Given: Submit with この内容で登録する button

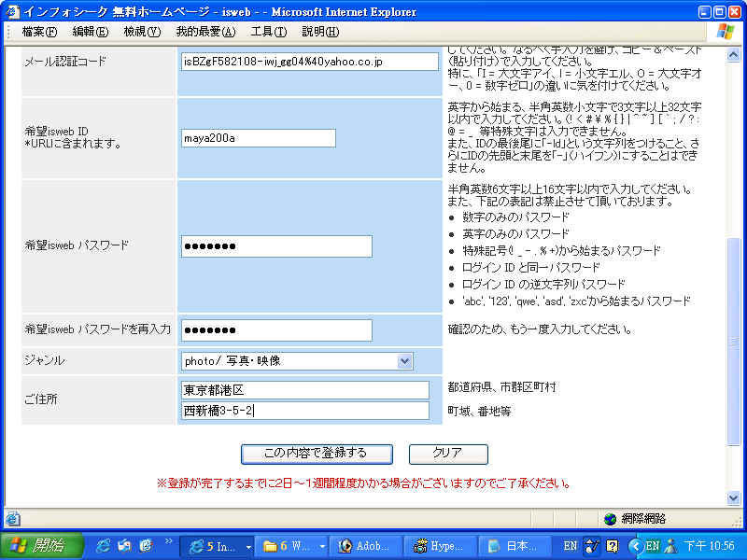Looking at the screenshot, I should click(x=317, y=454).
